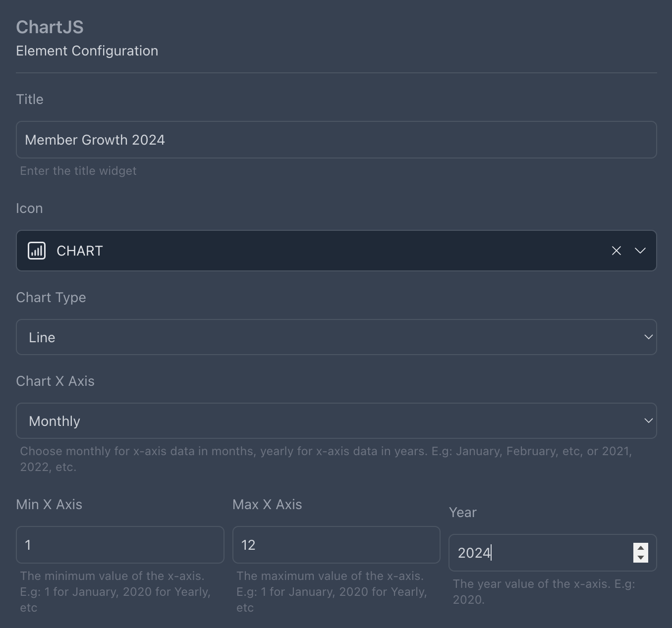Click the Chart Type label
The width and height of the screenshot is (672, 628).
pos(51,298)
